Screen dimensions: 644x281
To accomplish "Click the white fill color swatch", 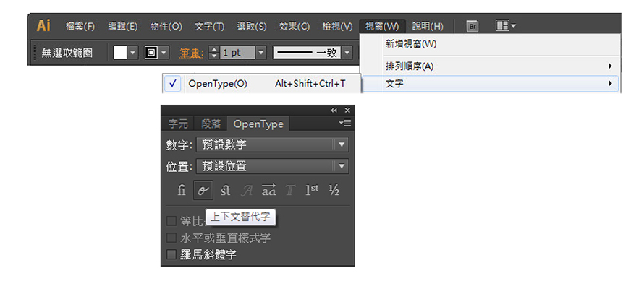I will (x=120, y=53).
